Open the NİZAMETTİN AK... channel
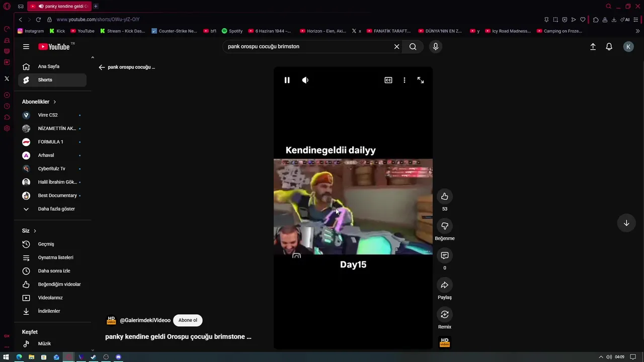644x362 pixels. point(52,129)
